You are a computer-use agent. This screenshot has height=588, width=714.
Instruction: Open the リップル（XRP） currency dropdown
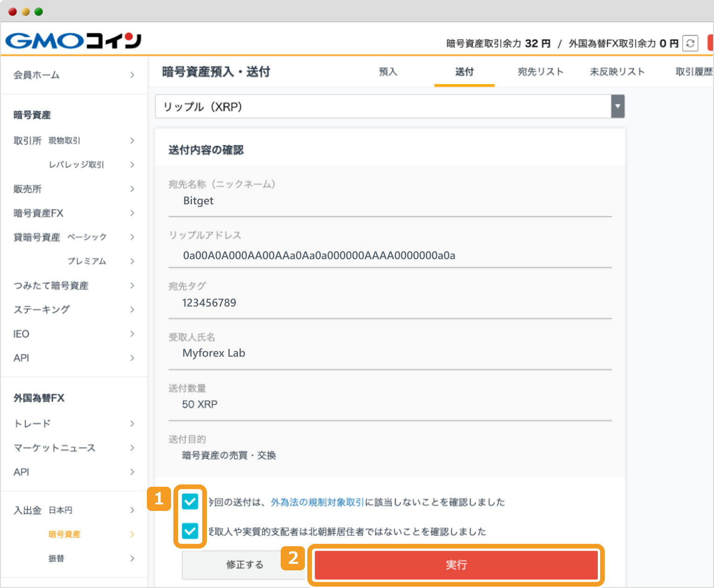617,106
